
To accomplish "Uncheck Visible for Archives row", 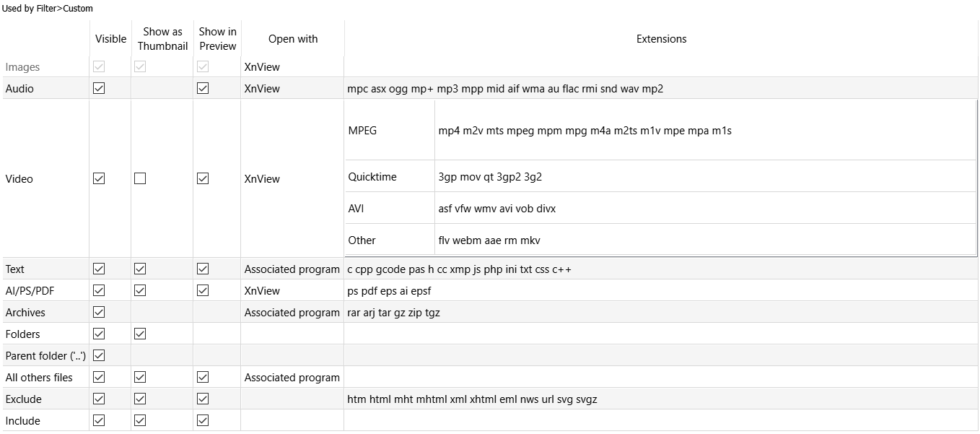I will (99, 312).
